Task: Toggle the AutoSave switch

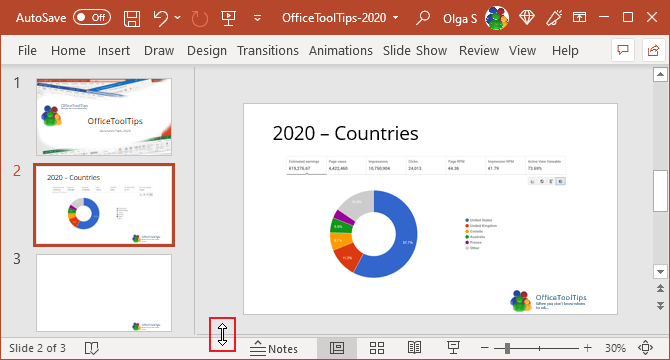Action: (x=92, y=18)
